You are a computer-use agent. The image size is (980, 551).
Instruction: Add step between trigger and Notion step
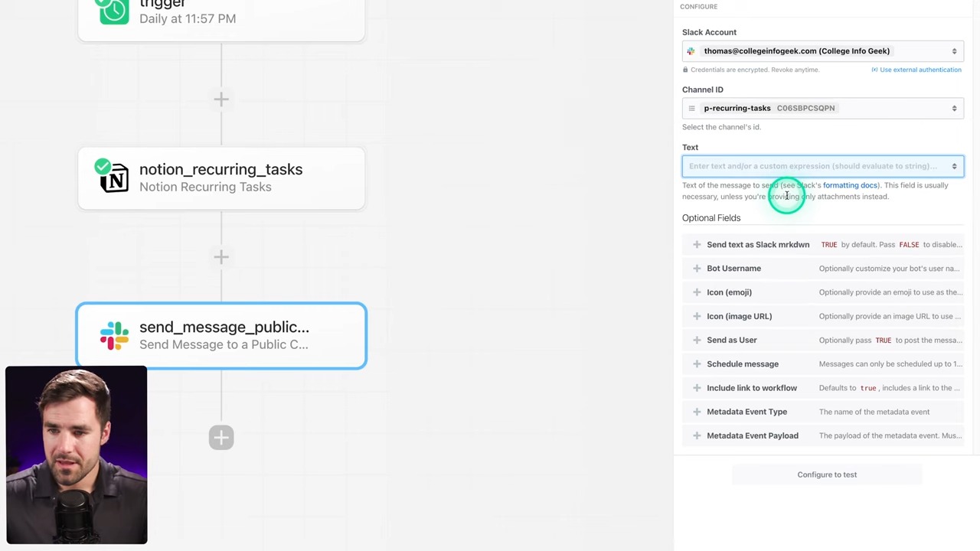(x=221, y=99)
